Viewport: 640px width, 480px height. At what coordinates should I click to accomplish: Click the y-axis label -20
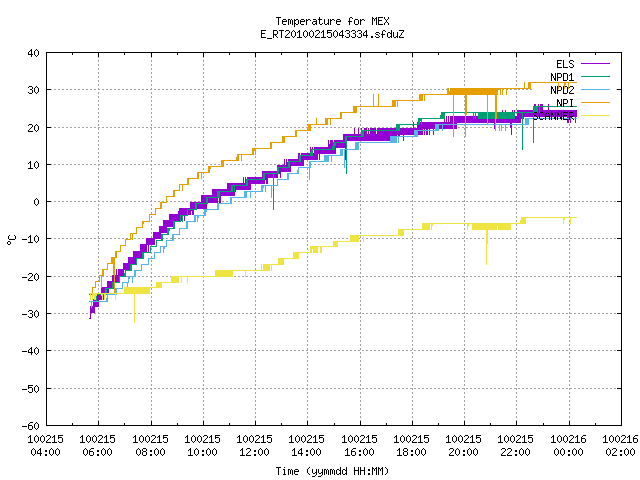point(31,277)
